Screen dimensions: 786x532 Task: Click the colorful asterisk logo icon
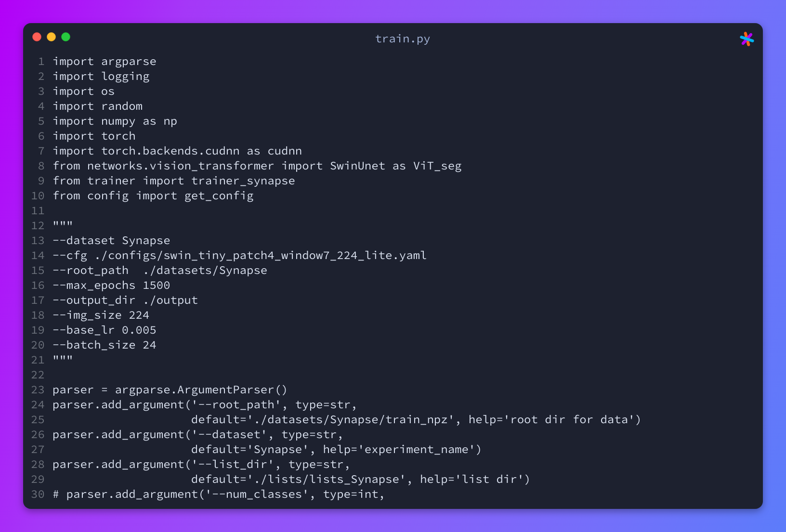coord(747,39)
